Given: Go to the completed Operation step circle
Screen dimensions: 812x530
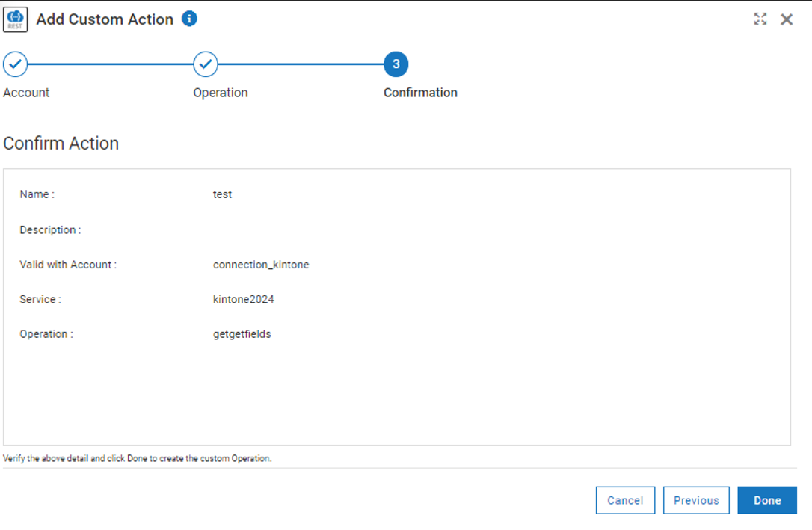Looking at the screenshot, I should pyautogui.click(x=206, y=64).
